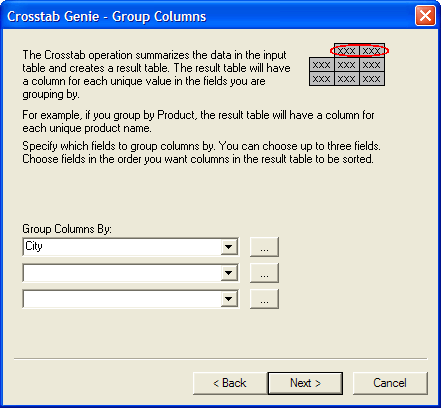Proceed with the Next > button
Image resolution: width=441 pixels, height=408 pixels.
point(305,383)
